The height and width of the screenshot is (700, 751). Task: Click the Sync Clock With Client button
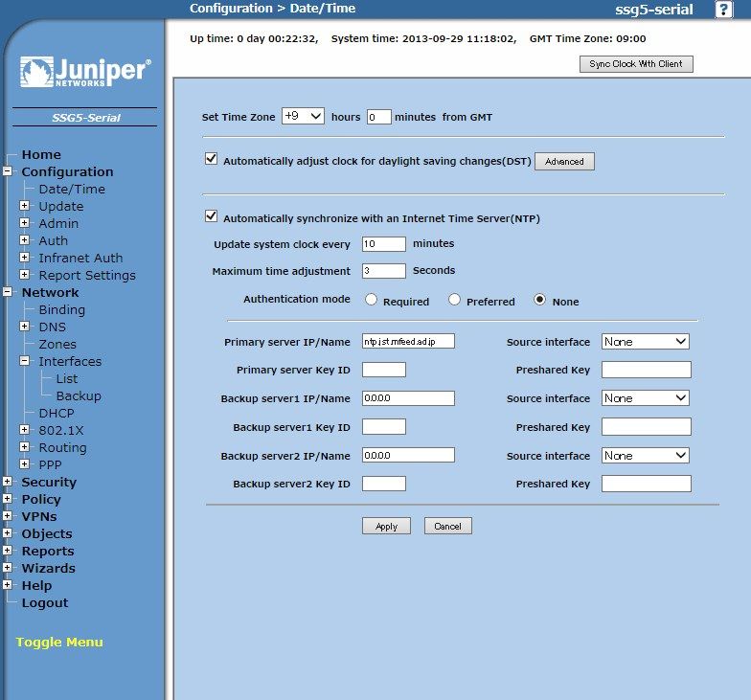pyautogui.click(x=636, y=64)
